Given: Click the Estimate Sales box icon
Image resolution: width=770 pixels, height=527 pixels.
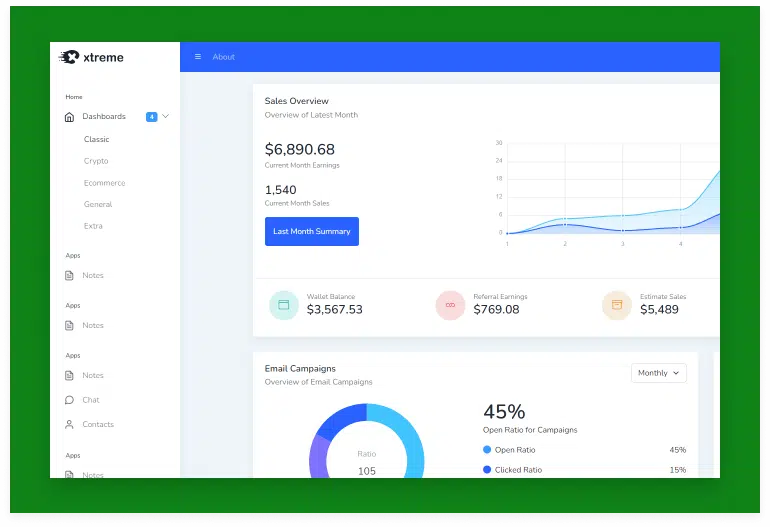Looking at the screenshot, I should (x=617, y=305).
